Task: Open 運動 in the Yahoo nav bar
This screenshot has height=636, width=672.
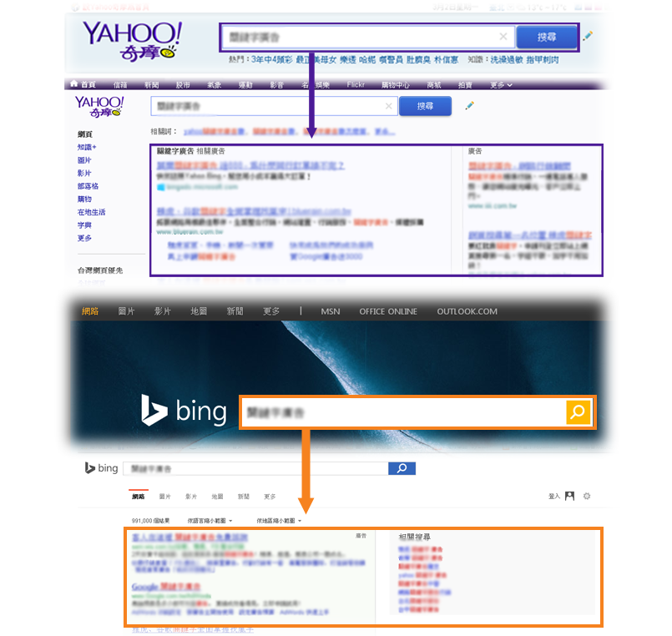Action: click(245, 85)
